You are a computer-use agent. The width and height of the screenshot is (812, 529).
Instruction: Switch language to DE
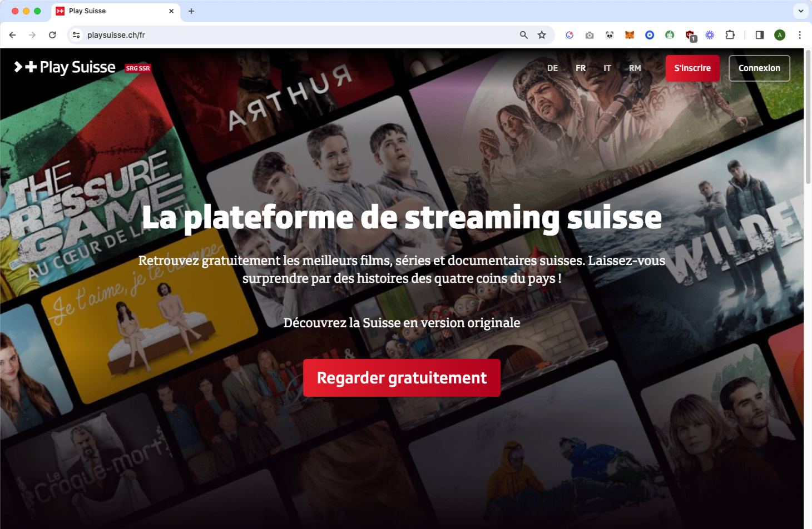tap(552, 68)
